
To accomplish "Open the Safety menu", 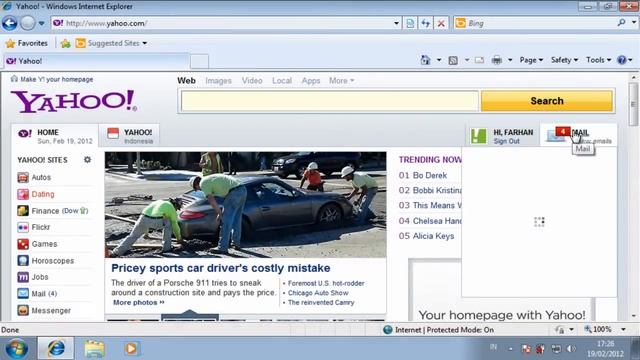I will (x=564, y=60).
